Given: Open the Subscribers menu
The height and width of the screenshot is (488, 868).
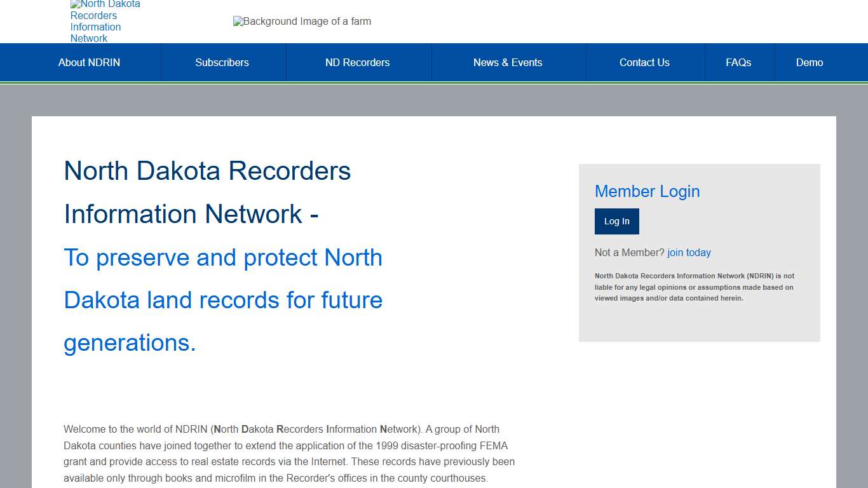Looking at the screenshot, I should tap(222, 62).
